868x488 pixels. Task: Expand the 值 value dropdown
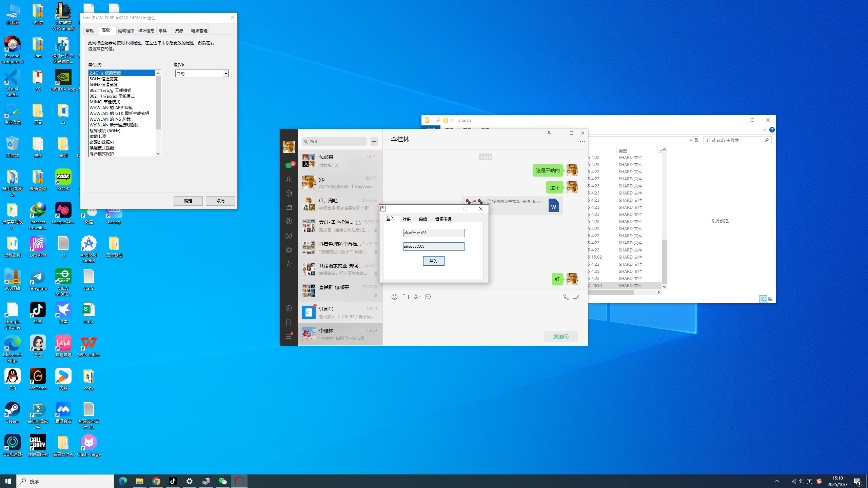coord(226,74)
